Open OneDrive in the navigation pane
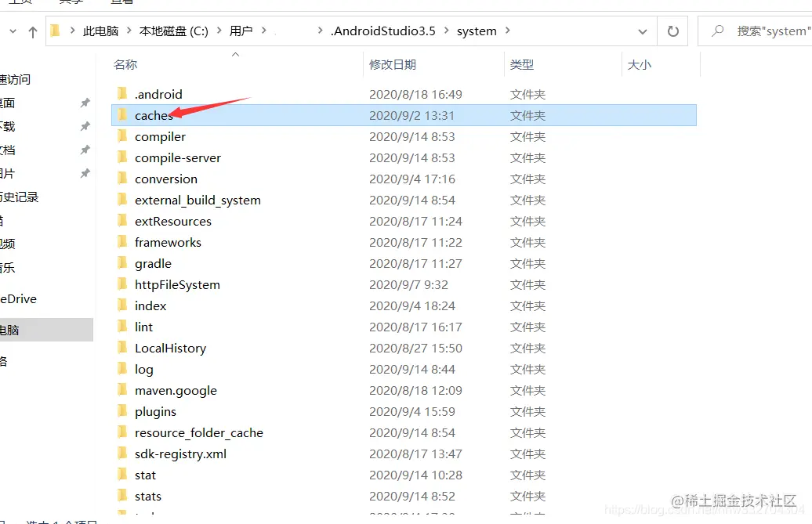 coord(18,299)
